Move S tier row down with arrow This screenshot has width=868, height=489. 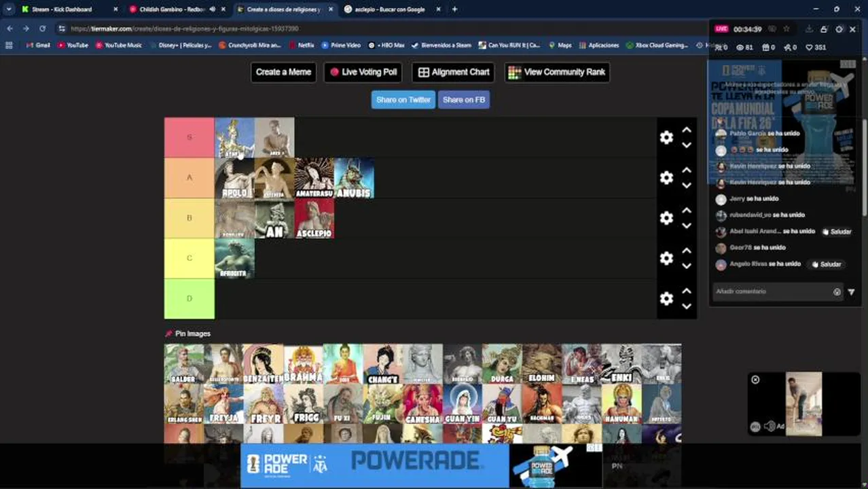pyautogui.click(x=687, y=145)
